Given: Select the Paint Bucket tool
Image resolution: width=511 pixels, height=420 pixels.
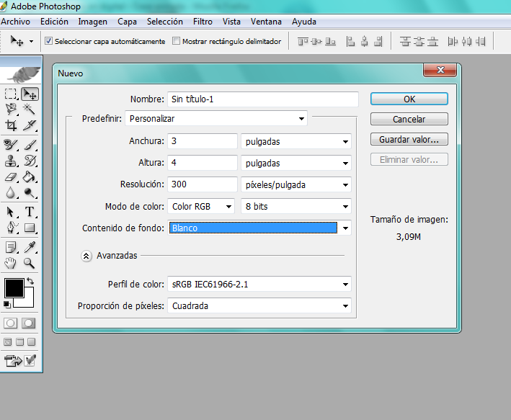Looking at the screenshot, I should [x=30, y=177].
